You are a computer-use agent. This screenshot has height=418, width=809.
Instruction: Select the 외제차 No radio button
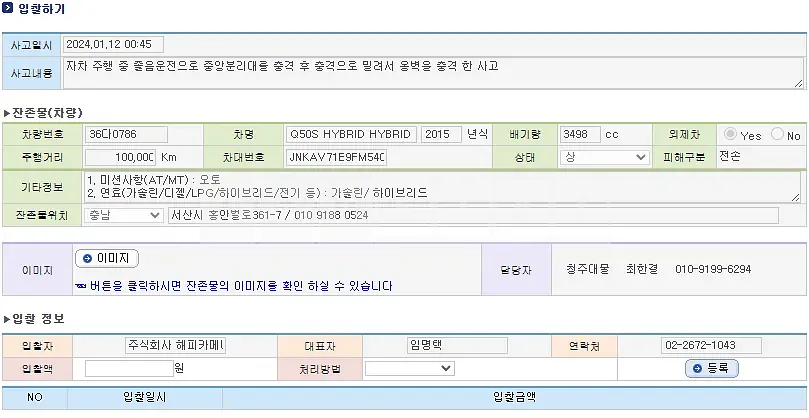pos(778,134)
